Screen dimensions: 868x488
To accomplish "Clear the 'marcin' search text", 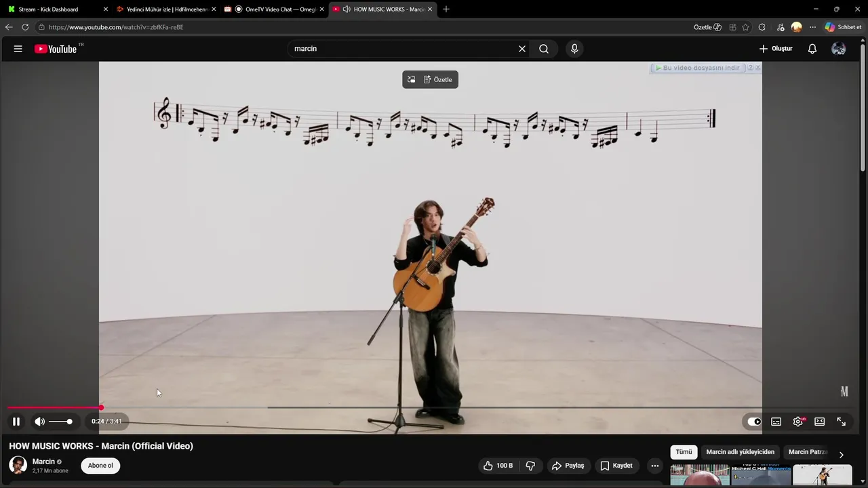I will [522, 49].
